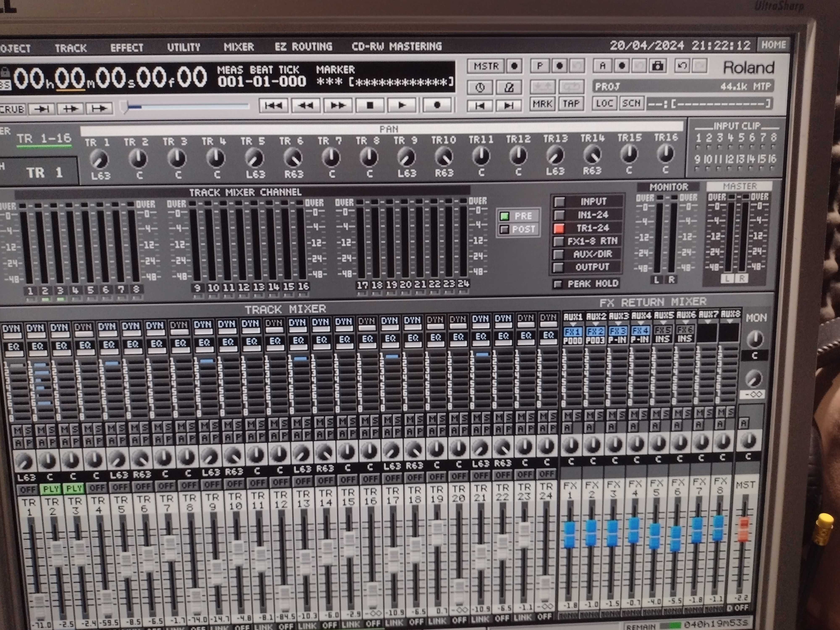Jump to project start with skip-back button
This screenshot has height=630, width=840.
pos(273,106)
